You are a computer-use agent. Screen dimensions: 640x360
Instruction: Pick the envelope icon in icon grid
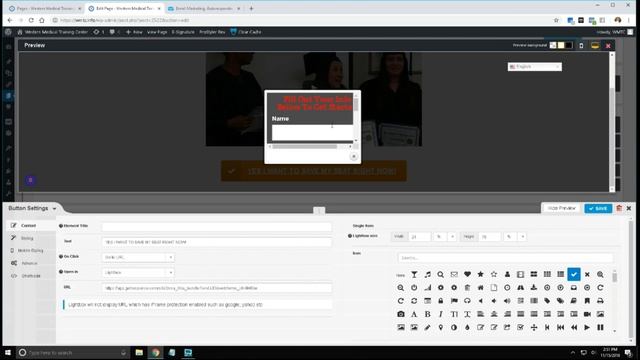(454, 275)
